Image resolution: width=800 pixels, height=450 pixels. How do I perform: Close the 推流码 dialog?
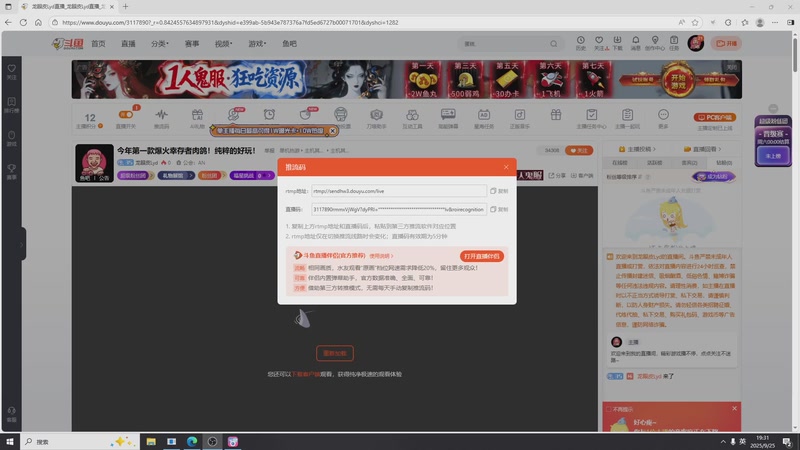click(x=506, y=167)
